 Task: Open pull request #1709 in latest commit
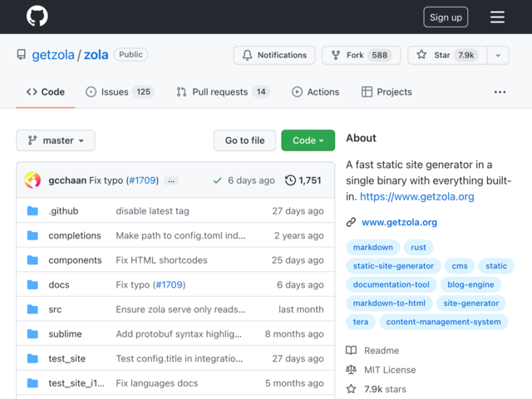coord(142,180)
